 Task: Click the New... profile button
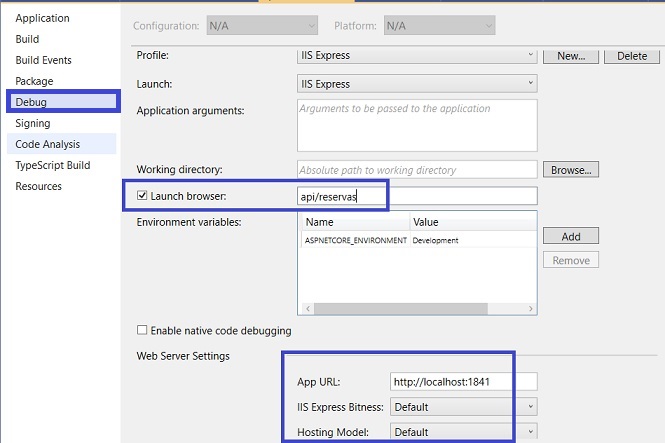click(x=571, y=56)
